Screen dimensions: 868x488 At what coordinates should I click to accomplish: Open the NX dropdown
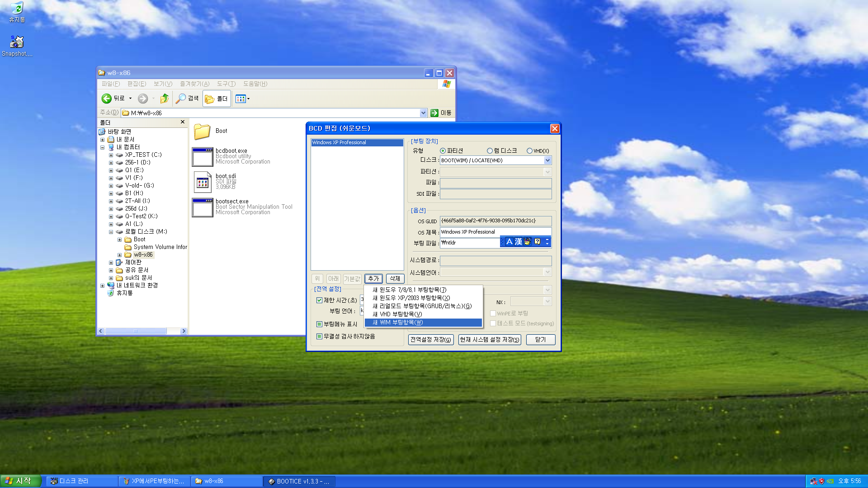tap(547, 301)
